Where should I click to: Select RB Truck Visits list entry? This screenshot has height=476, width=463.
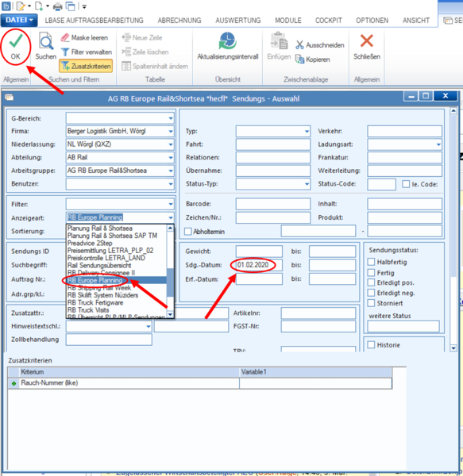point(88,310)
